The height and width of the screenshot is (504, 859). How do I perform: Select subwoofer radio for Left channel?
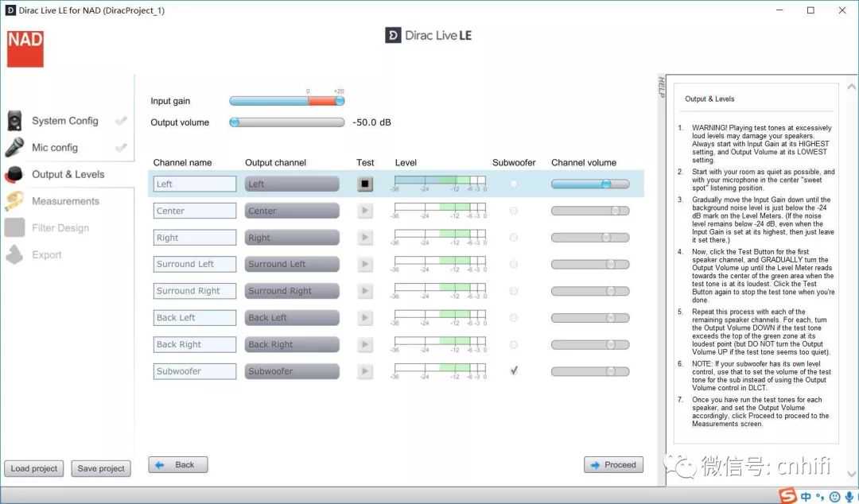pyautogui.click(x=514, y=184)
